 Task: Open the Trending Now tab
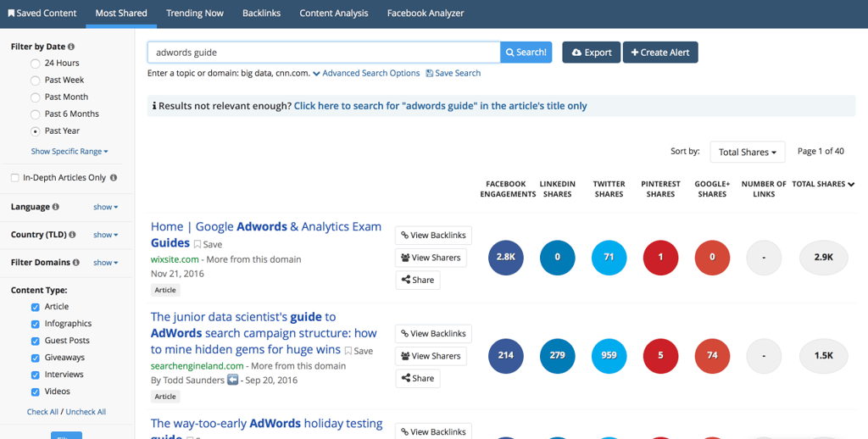click(x=195, y=14)
